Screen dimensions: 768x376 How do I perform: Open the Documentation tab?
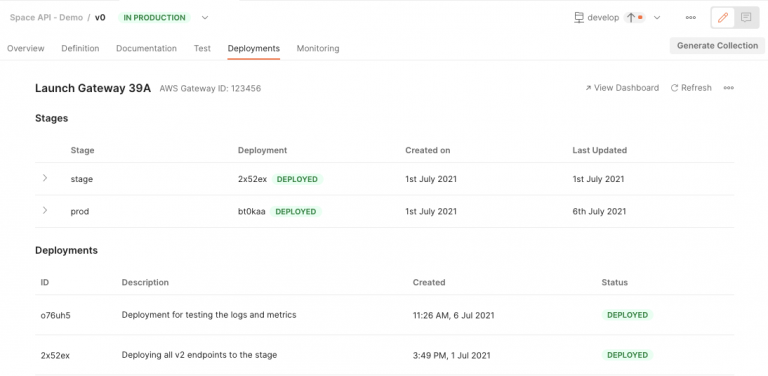point(146,48)
